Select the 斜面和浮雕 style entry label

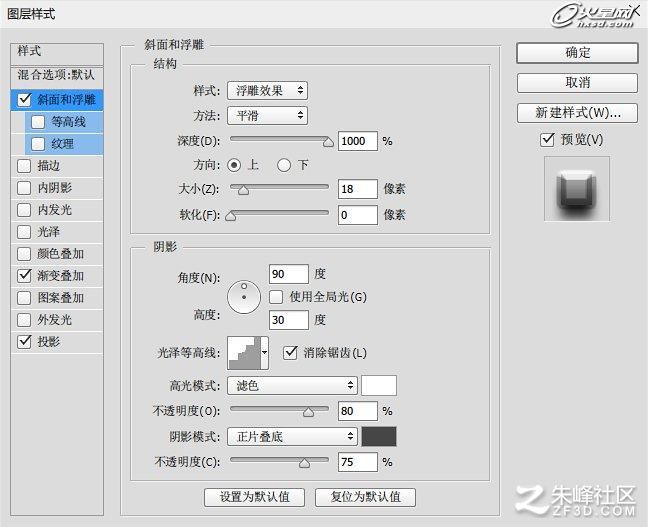pyautogui.click(x=67, y=100)
